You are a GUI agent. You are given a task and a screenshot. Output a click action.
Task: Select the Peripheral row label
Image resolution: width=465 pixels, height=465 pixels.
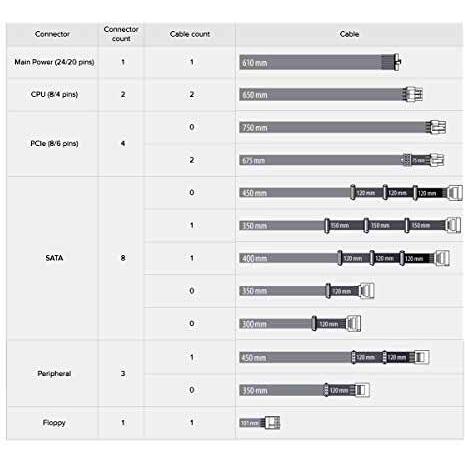pyautogui.click(x=54, y=373)
